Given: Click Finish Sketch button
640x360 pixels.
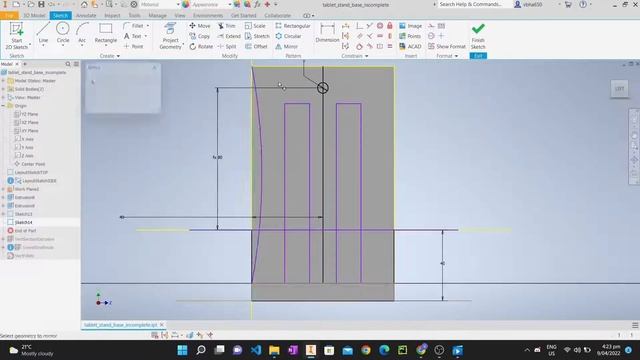Looking at the screenshot, I should tap(478, 36).
